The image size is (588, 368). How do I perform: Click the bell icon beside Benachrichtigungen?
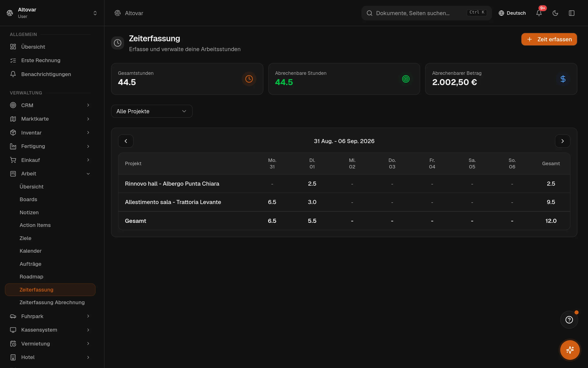tap(13, 74)
